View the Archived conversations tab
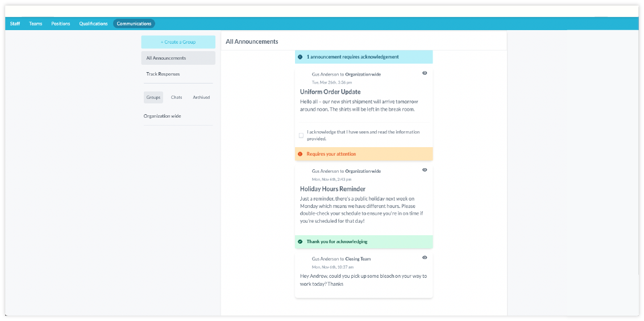The height and width of the screenshot is (321, 644). pos(201,98)
